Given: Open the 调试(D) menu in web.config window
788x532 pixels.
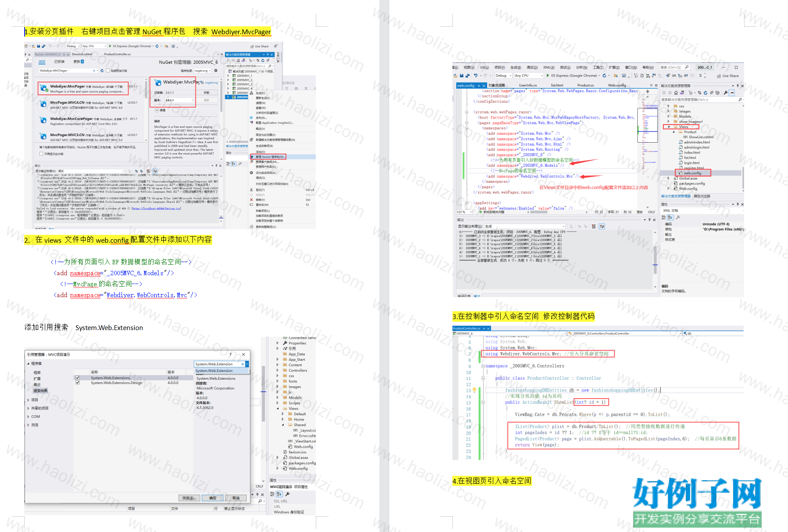Looking at the screenshot, I should click(532, 68).
